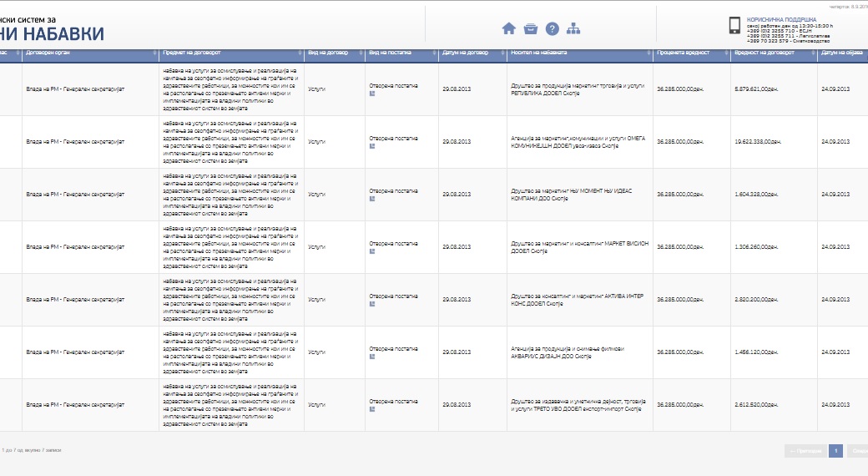Open help via question mark icon
Viewport: 868px width, 476px height.
[552, 29]
